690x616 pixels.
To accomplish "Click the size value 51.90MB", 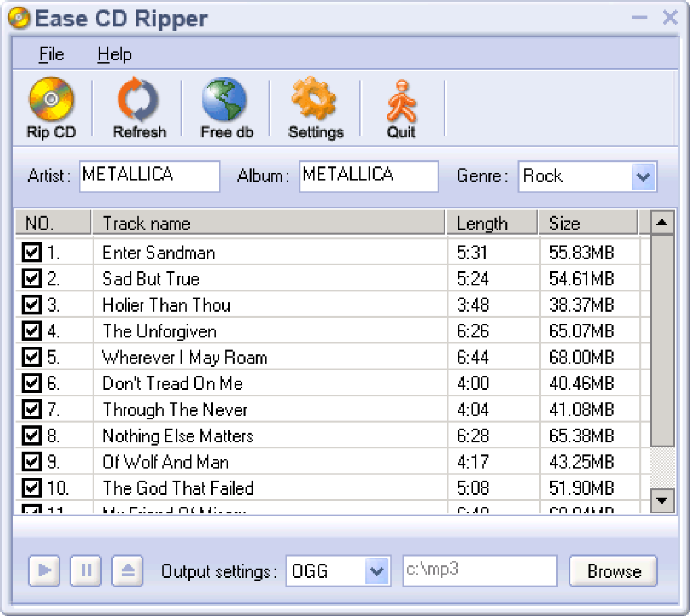I will point(581,488).
